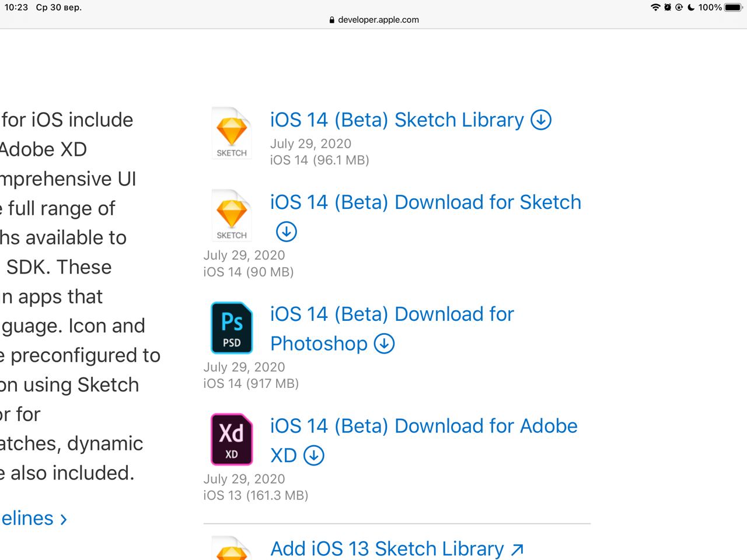Image resolution: width=747 pixels, height=560 pixels.
Task: Click the Sketch file icon beside Download for Sketch
Action: click(232, 216)
